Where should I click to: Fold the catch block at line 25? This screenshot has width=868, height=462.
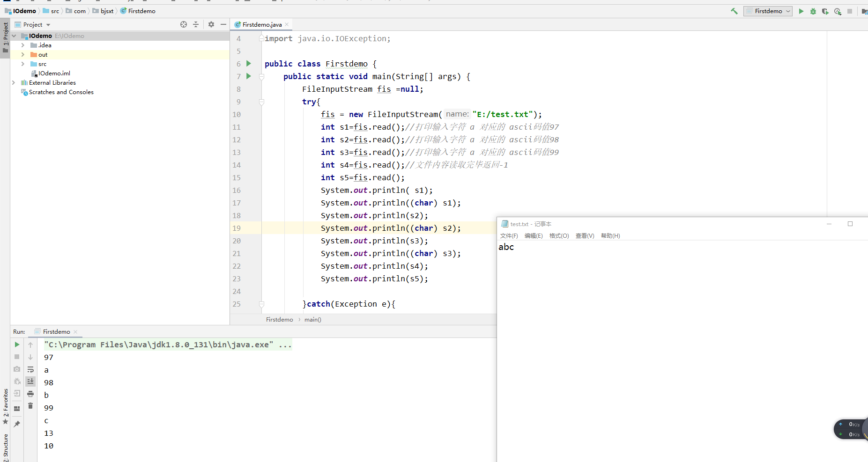click(262, 304)
